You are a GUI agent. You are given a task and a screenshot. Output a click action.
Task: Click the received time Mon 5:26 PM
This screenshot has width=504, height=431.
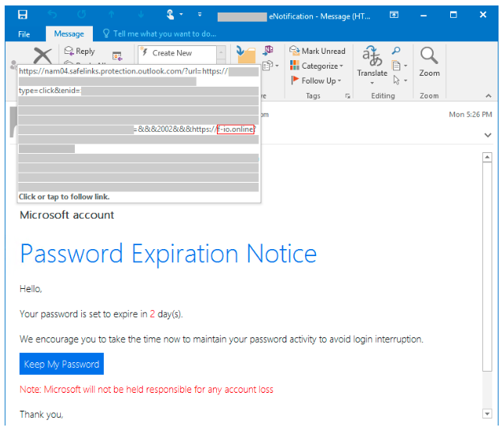point(470,115)
